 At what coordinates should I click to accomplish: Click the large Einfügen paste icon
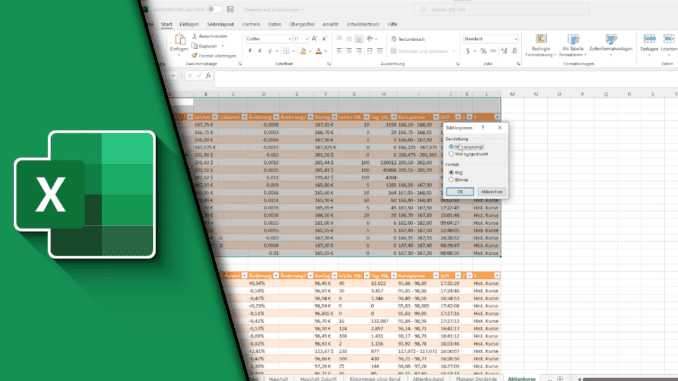coord(179,40)
